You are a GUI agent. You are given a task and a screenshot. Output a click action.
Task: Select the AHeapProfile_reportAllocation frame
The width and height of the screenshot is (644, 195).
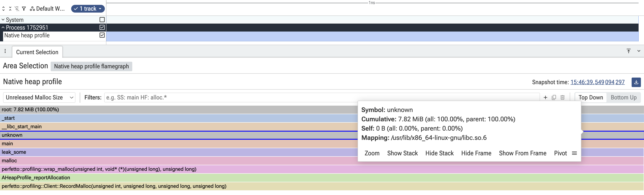pyautogui.click(x=322, y=178)
